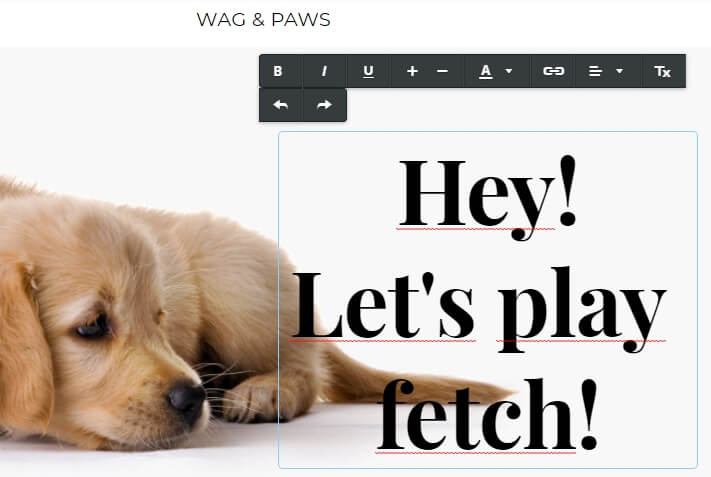711x477 pixels.
Task: Click the misspelled word "fetch!"
Action: click(488, 414)
